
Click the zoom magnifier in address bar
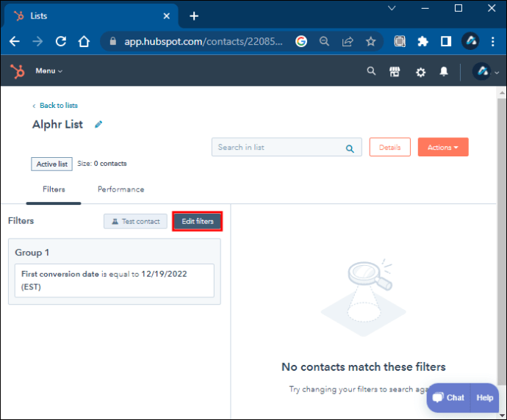pyautogui.click(x=324, y=41)
